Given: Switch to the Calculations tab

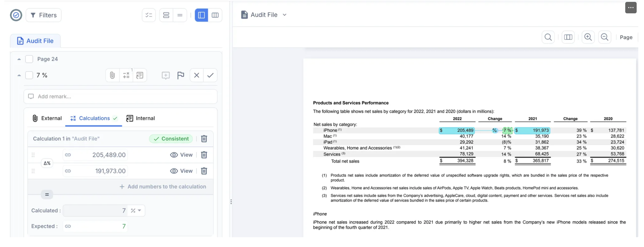Looking at the screenshot, I should coord(94,118).
